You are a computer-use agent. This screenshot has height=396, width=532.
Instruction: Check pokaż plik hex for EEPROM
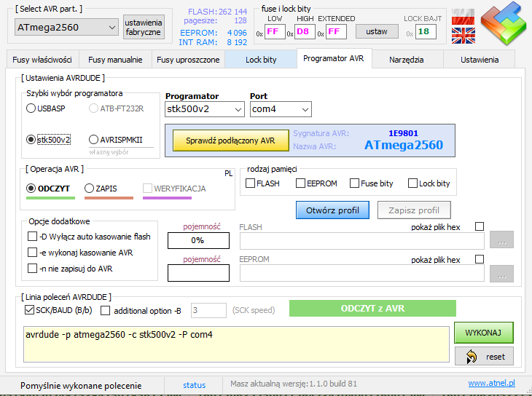point(480,259)
